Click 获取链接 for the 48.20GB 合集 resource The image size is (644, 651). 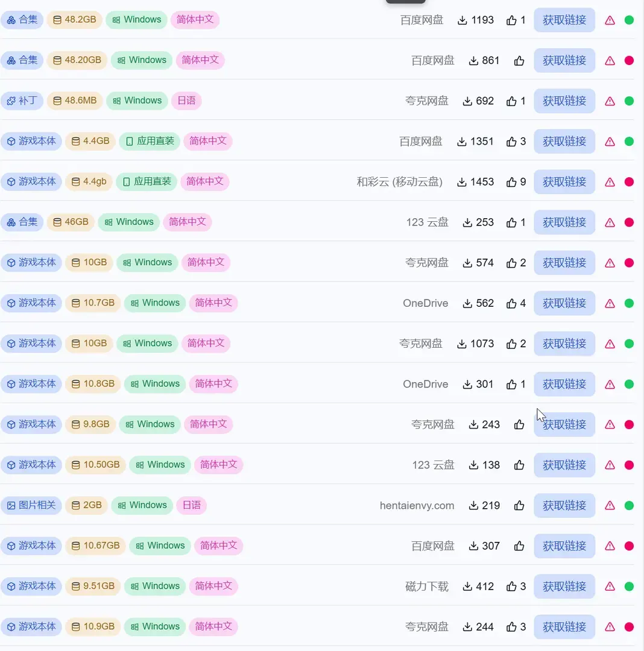point(564,61)
